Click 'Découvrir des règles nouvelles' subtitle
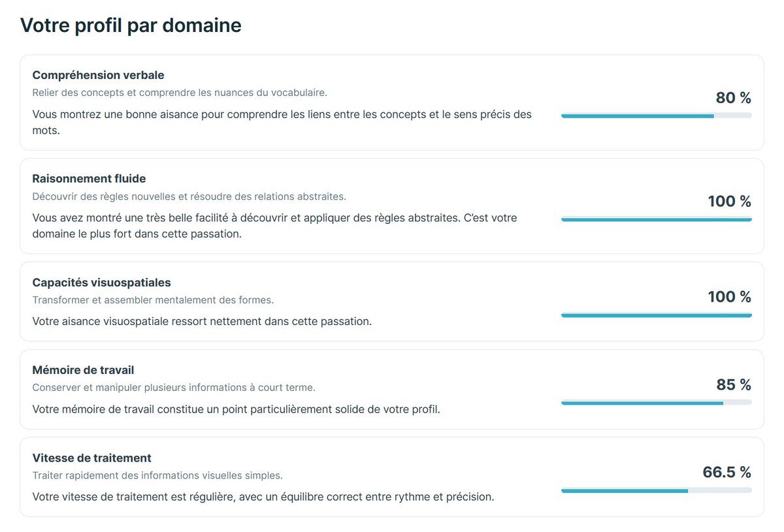 point(189,196)
